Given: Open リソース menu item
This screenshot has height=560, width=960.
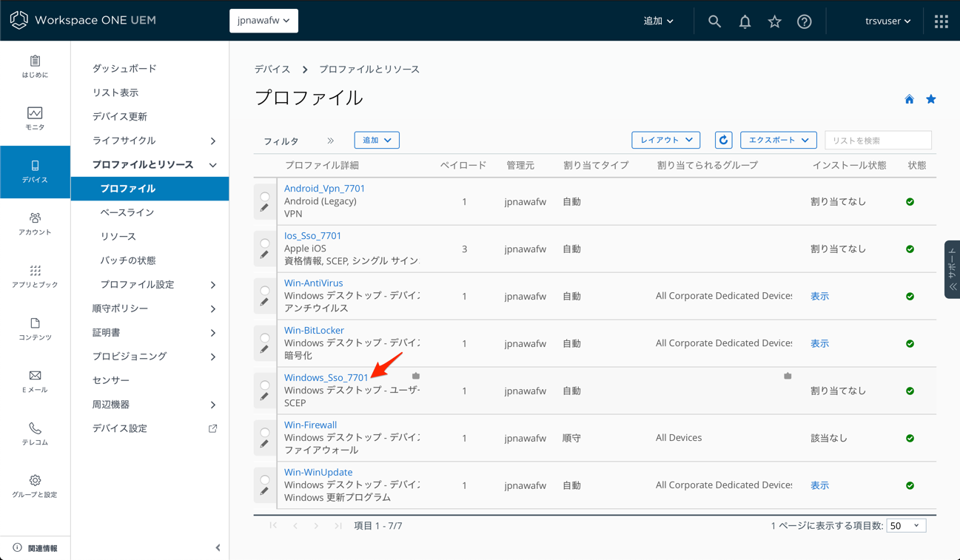Looking at the screenshot, I should click(x=118, y=236).
